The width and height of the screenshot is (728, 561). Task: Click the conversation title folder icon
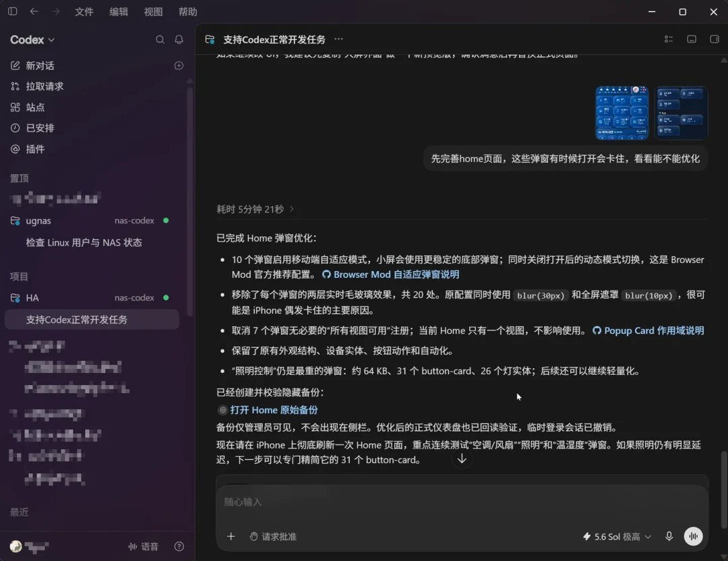click(x=210, y=40)
